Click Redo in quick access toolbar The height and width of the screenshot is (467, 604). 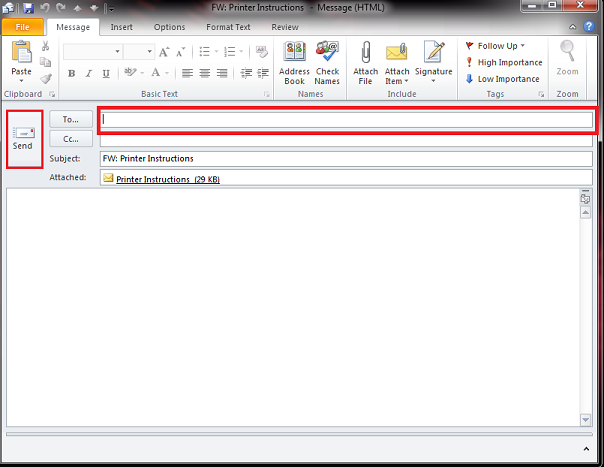[x=60, y=8]
